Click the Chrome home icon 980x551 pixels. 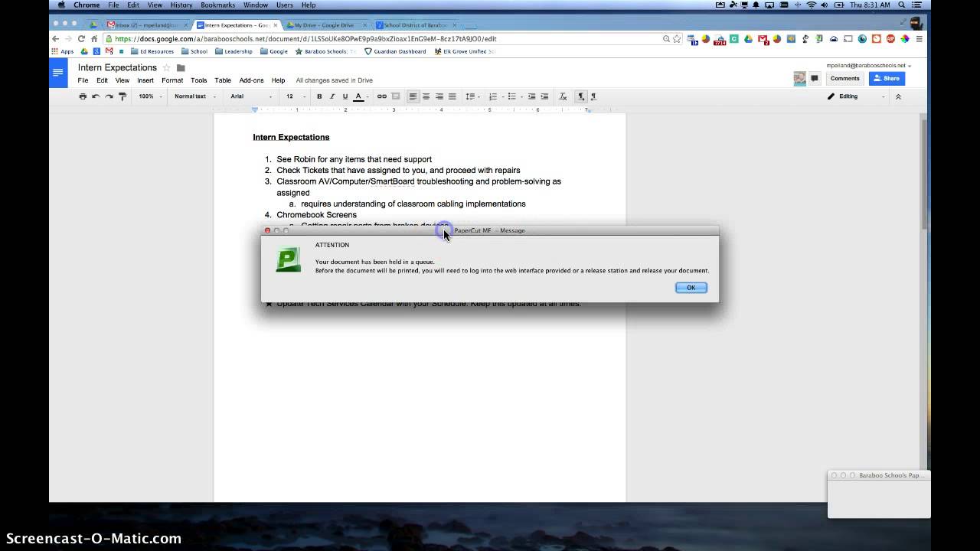(94, 39)
